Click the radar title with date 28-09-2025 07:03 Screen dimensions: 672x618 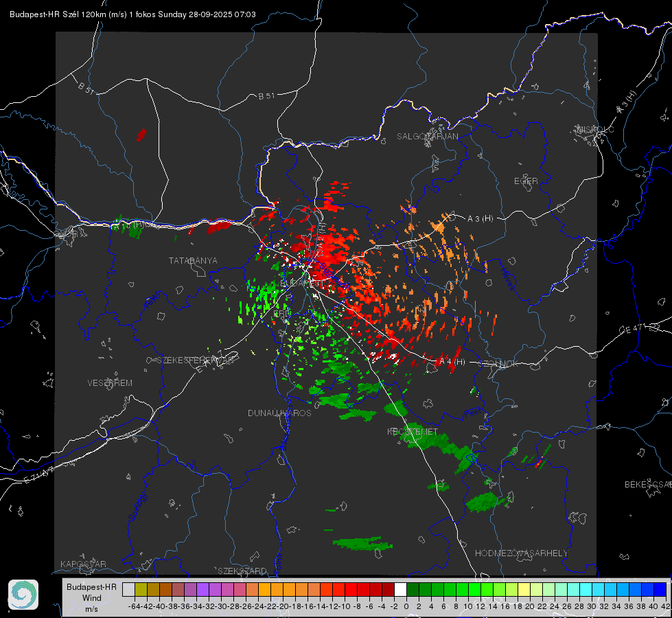132,14
